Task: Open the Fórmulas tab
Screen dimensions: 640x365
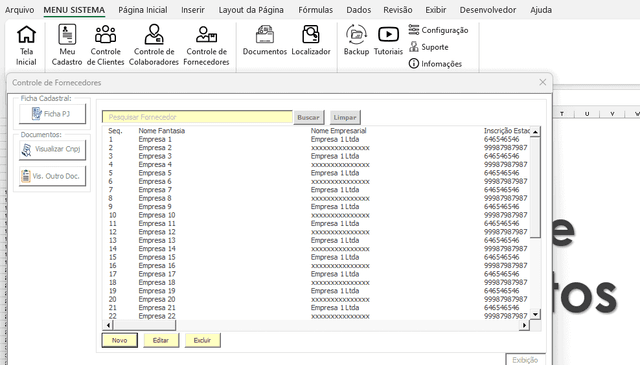Action: [316, 10]
